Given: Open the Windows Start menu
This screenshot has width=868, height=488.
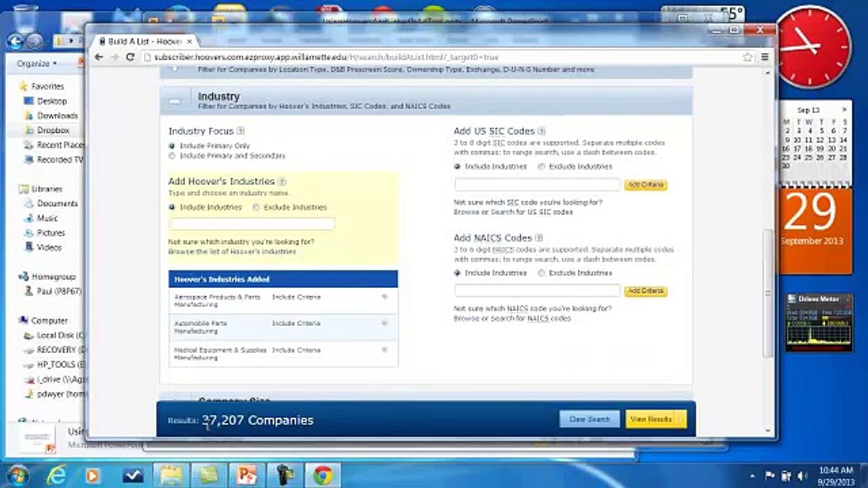Looking at the screenshot, I should coord(18,475).
